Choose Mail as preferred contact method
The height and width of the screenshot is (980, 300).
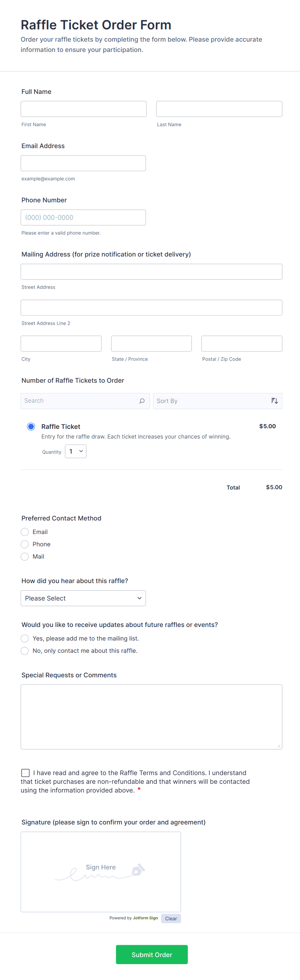25,557
